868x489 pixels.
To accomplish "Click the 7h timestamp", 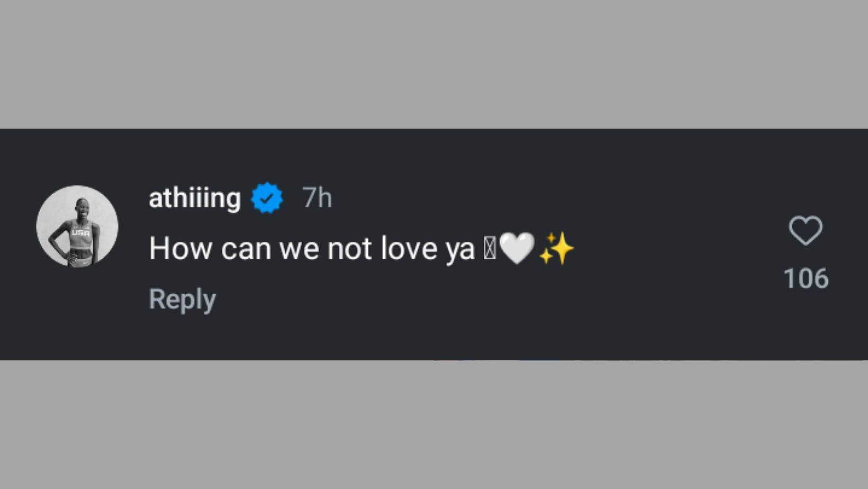I will tap(317, 198).
